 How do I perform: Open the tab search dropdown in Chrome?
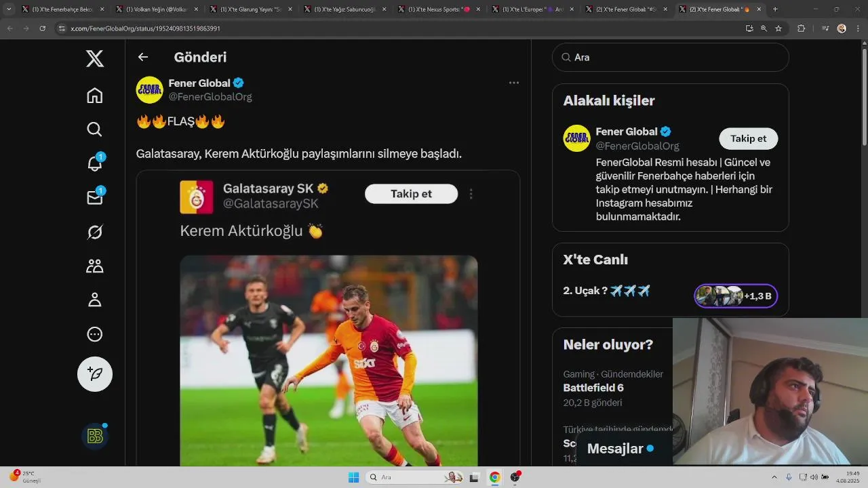(9, 9)
